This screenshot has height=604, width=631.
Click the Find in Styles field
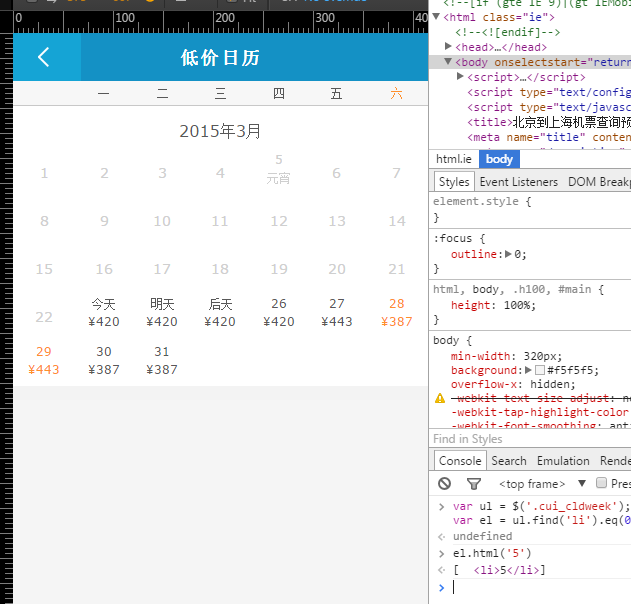[530, 439]
